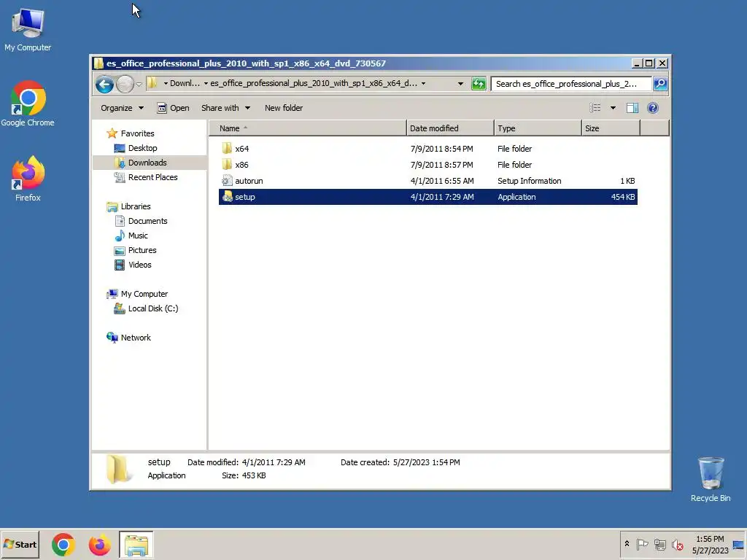Sort by Date modified column
Viewport: 747px width, 560px height.
[450, 128]
